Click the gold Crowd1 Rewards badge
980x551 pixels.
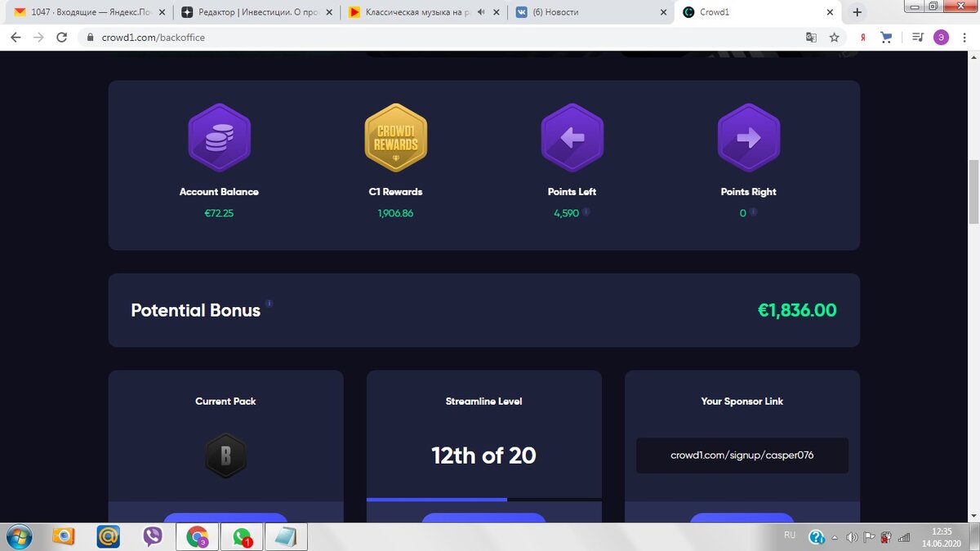[x=395, y=138]
